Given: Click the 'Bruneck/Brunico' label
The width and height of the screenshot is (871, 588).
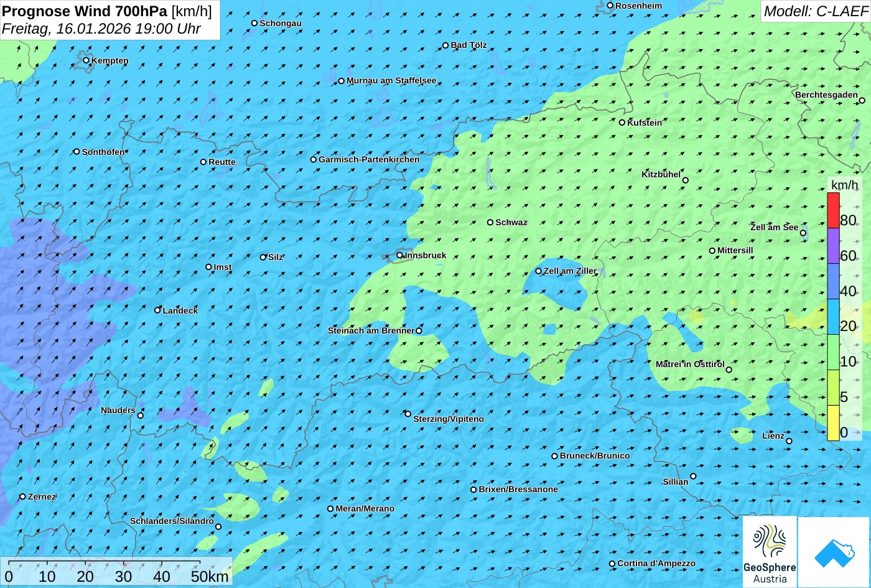Looking at the screenshot, I should point(595,455).
